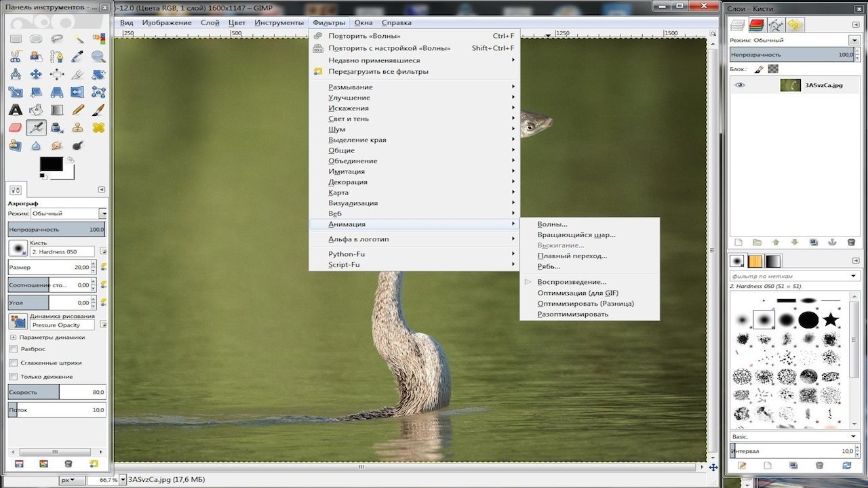This screenshot has width=868, height=488.
Task: Open the layer Режим dropdown in layers panel
Action: point(791,41)
